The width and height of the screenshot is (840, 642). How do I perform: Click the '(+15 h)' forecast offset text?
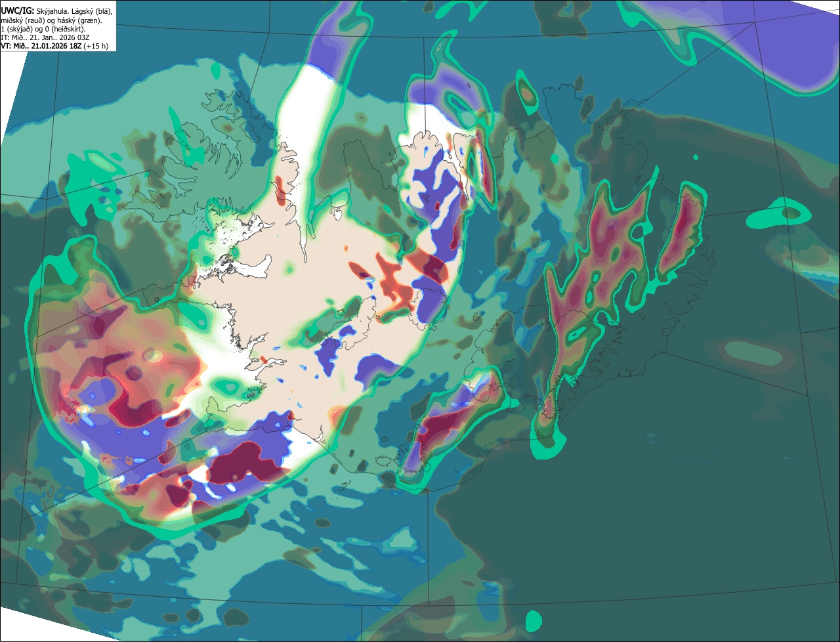[x=96, y=46]
